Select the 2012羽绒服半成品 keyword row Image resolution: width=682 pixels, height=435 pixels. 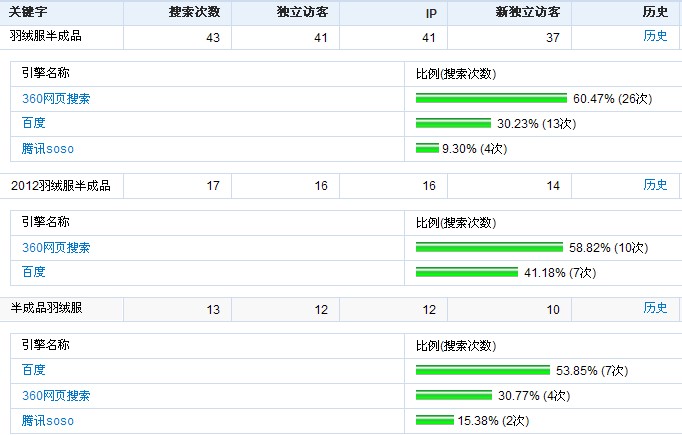pos(60,185)
